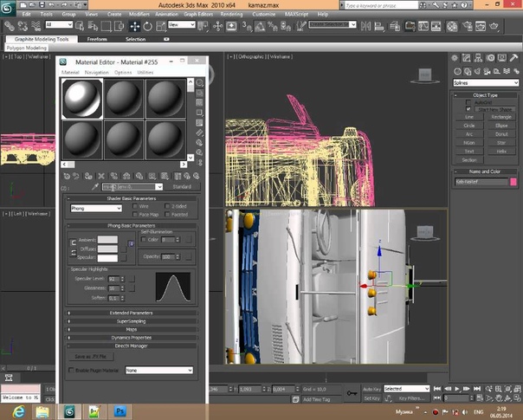Screen dimensions: 523x420
Task: Click the Diffuse color swatch
Action: point(107,249)
